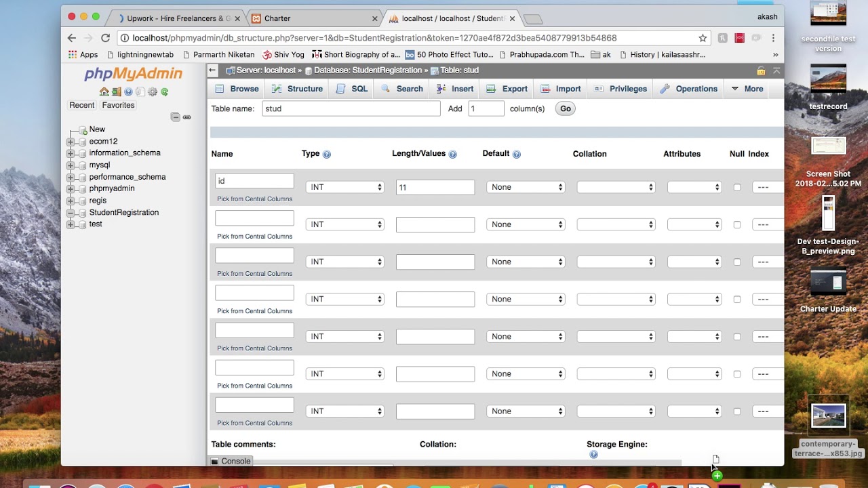The height and width of the screenshot is (488, 868).
Task: Click the browser reload button
Action: pos(105,38)
